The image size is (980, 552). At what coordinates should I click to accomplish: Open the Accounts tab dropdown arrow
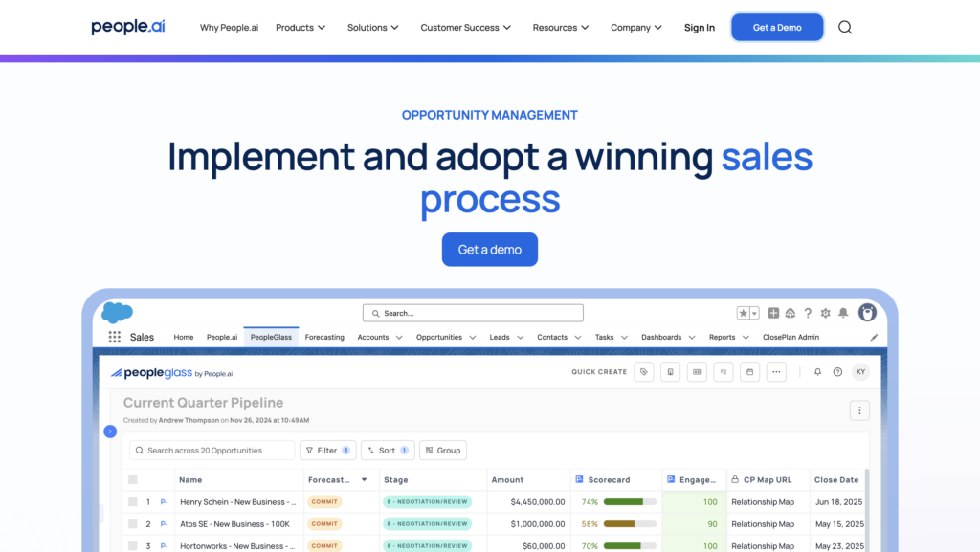(x=399, y=337)
